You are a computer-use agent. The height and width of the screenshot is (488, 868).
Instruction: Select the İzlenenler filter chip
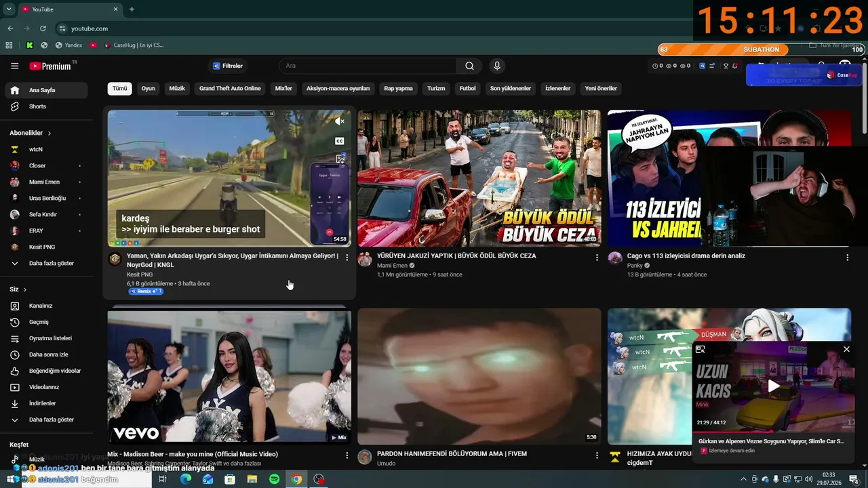pos(558,89)
